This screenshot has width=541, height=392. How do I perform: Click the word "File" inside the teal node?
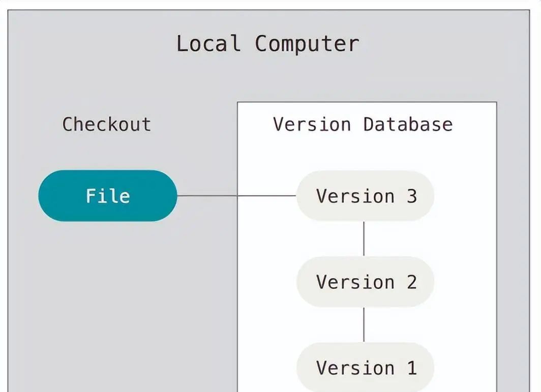[108, 196]
